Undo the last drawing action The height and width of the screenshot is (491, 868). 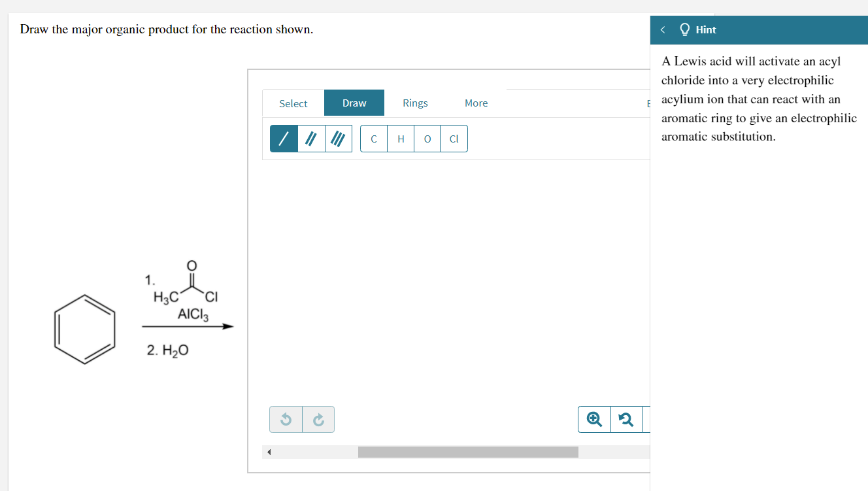[x=286, y=419]
